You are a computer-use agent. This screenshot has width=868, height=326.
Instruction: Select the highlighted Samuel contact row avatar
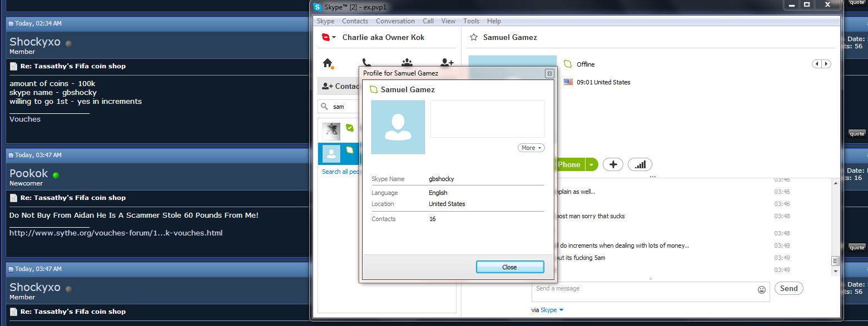click(331, 154)
